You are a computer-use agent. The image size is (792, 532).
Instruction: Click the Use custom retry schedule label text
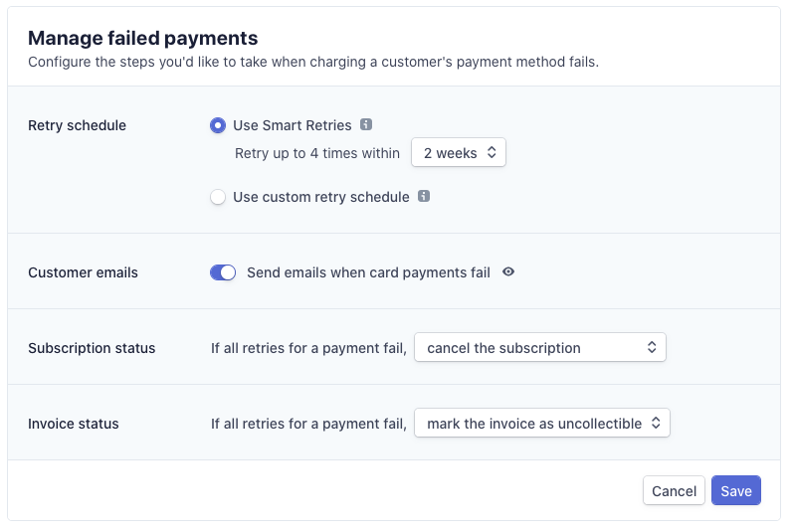point(320,197)
